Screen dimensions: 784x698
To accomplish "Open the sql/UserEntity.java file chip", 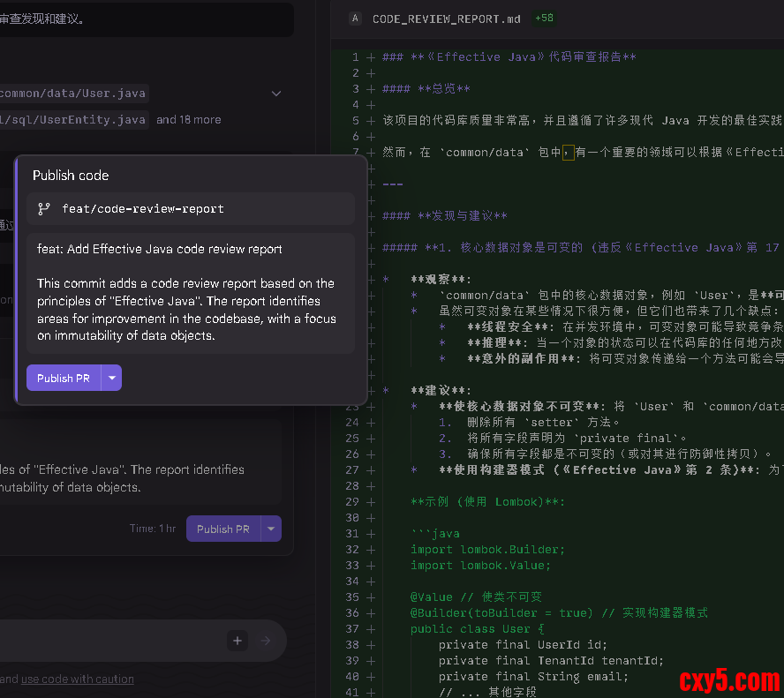I will [x=73, y=120].
